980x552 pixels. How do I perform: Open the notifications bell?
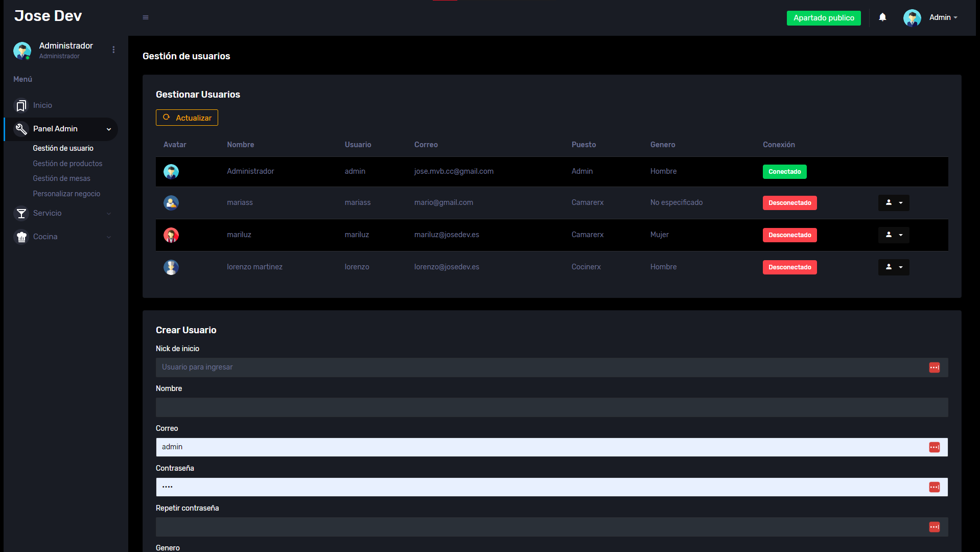click(882, 17)
